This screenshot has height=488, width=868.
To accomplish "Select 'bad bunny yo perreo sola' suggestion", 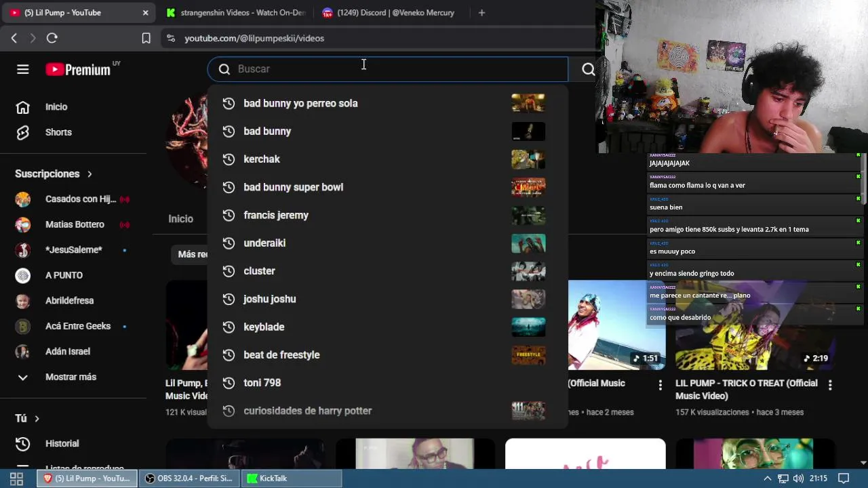I will (387, 104).
